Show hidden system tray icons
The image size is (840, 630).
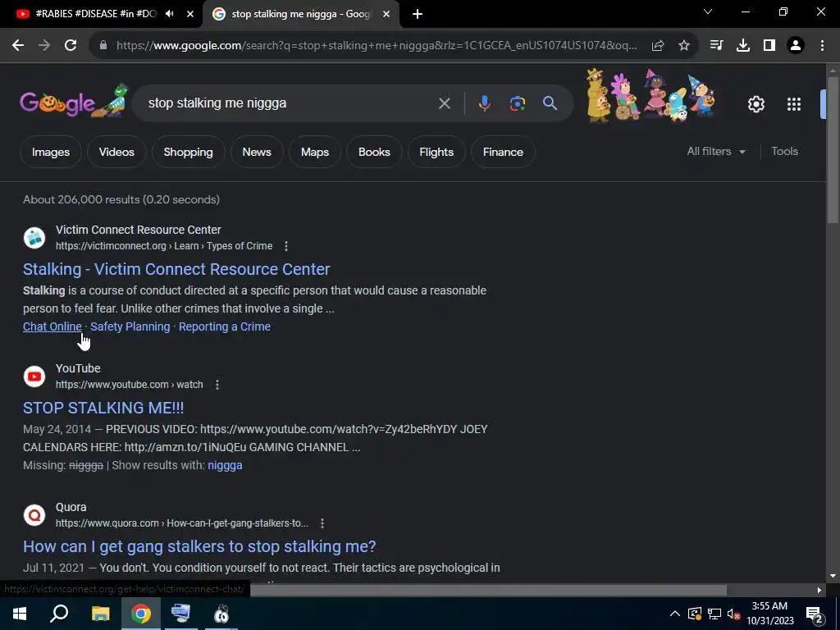675,614
